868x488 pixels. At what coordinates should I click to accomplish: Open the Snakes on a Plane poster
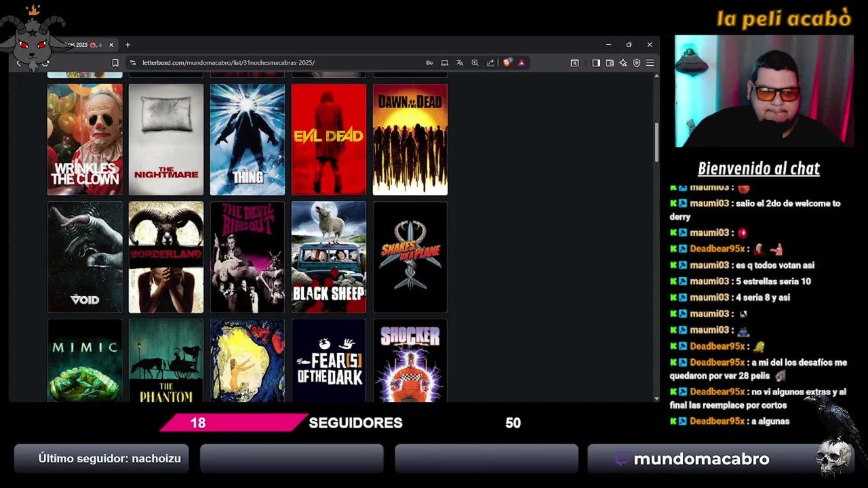410,258
